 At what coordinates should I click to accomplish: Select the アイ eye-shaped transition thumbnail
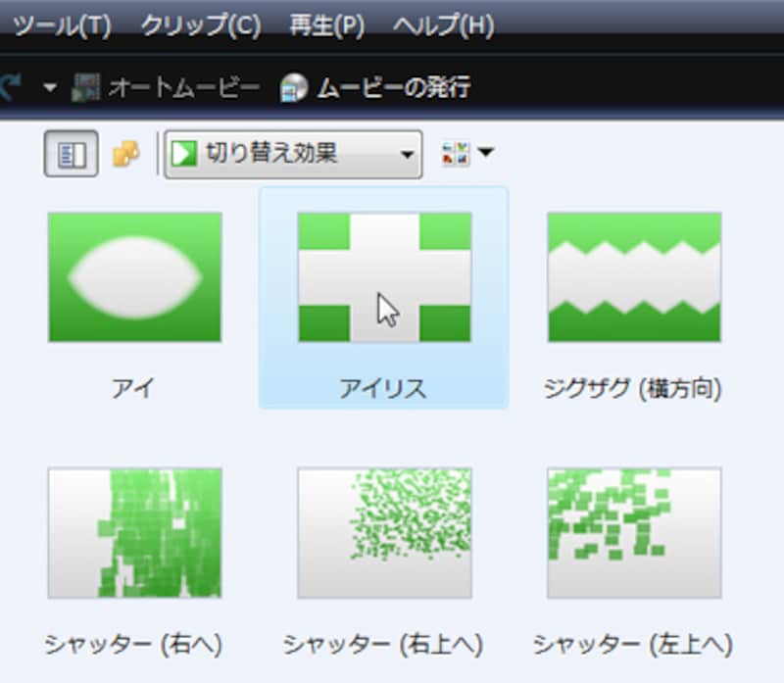coord(135,277)
